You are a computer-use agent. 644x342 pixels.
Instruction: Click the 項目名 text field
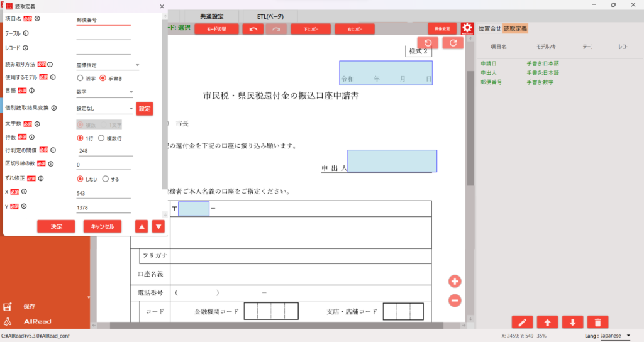coord(103,20)
